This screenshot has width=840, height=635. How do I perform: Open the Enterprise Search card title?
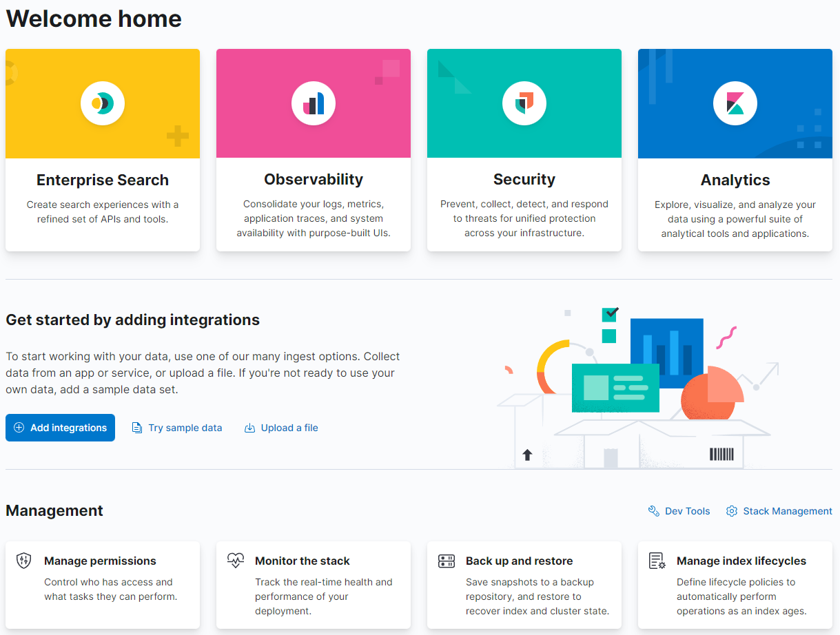(103, 180)
